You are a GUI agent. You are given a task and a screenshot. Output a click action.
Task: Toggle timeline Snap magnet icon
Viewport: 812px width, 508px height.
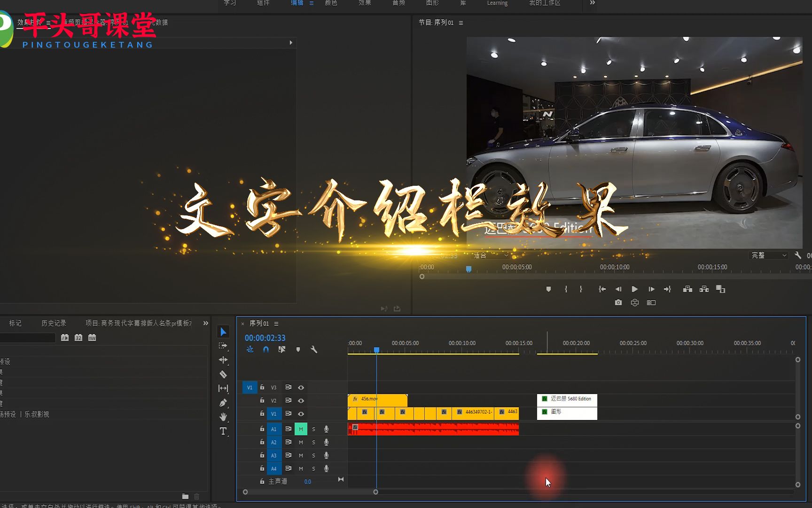[266, 349]
